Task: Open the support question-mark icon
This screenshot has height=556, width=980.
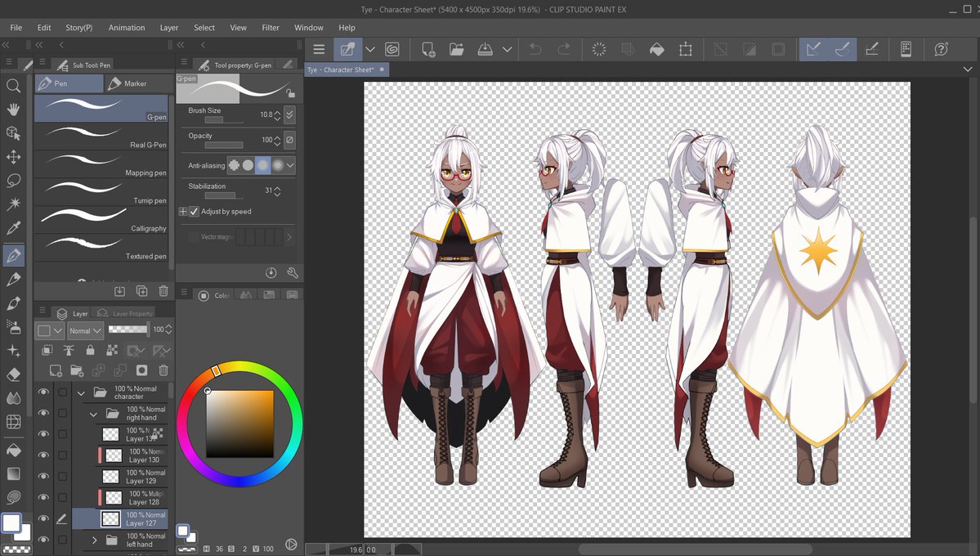Action: pos(942,49)
